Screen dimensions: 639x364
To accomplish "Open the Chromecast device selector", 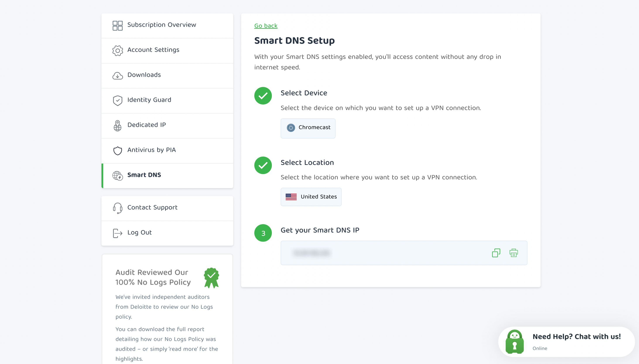I will tap(308, 128).
